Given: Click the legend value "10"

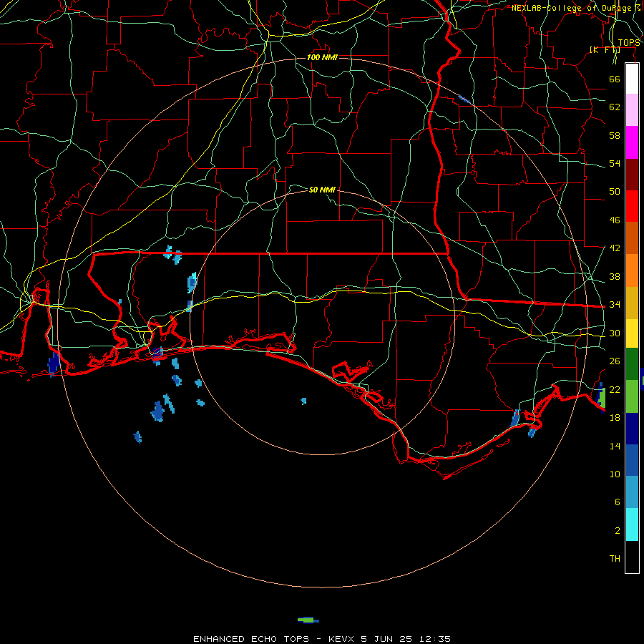Looking at the screenshot, I should click(x=615, y=474).
